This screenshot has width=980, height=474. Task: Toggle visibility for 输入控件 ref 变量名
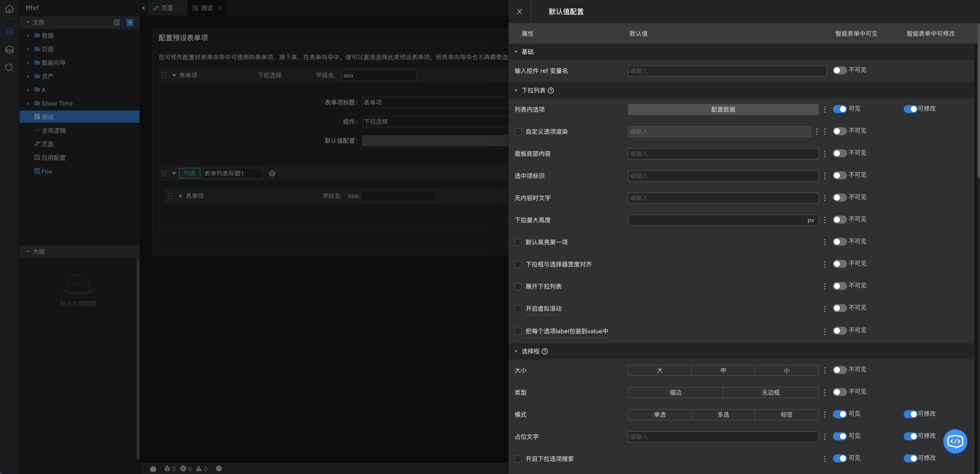[840, 70]
